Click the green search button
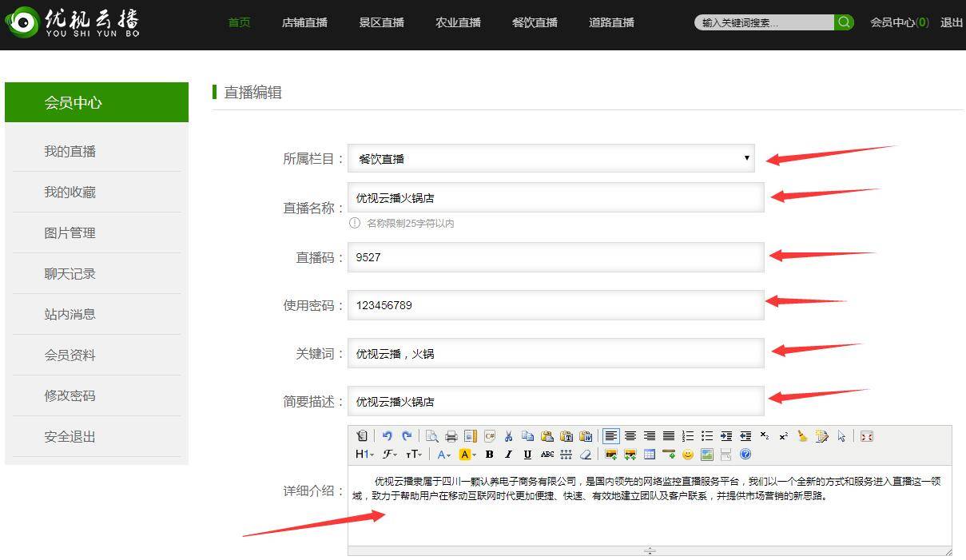The width and height of the screenshot is (966, 560). 844,22
